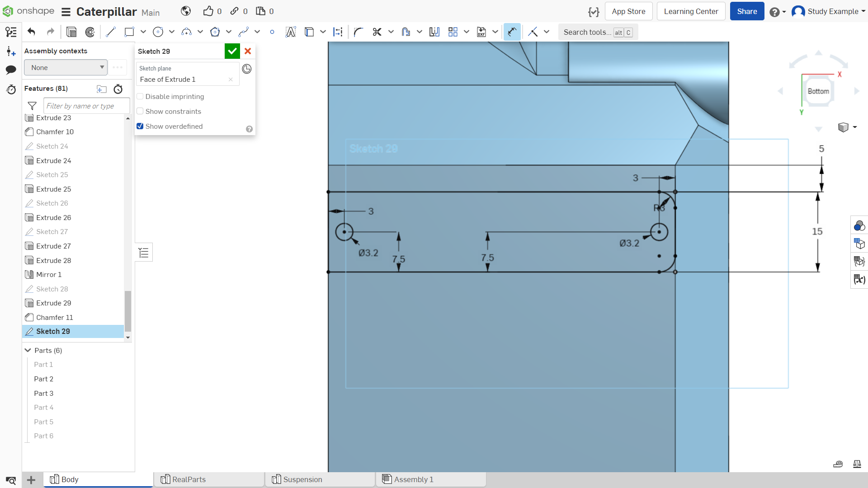Open the Assembly contexts None dropdown
868x488 pixels.
tap(66, 67)
